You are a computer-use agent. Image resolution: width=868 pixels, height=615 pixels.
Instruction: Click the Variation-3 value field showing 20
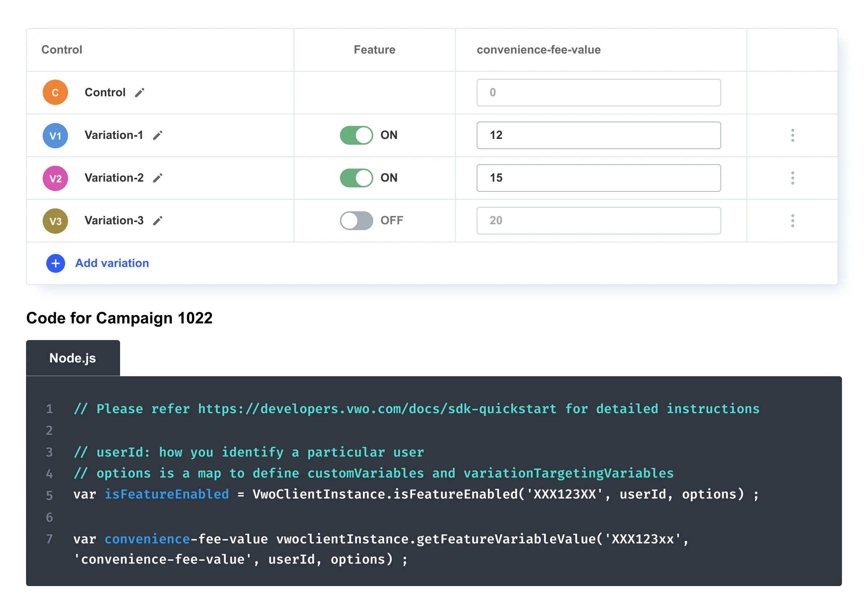pyautogui.click(x=598, y=220)
